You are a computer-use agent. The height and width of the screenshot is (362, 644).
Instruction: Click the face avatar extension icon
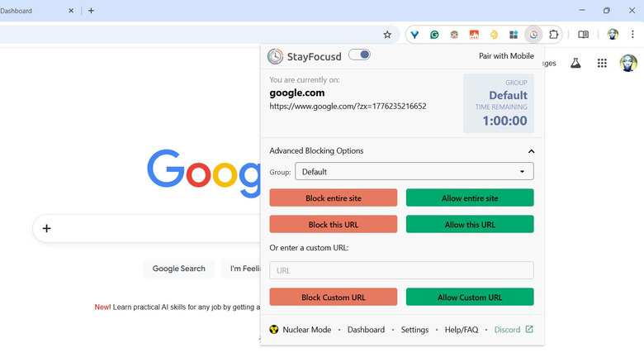pyautogui.click(x=454, y=35)
